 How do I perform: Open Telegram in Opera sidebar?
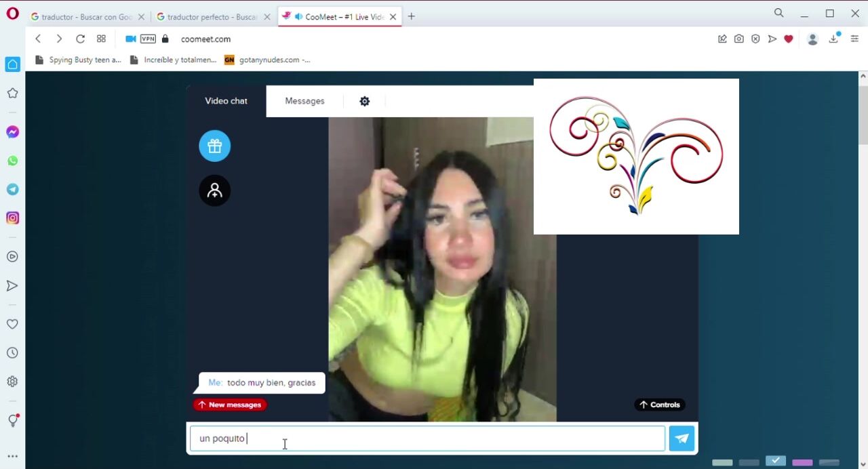[12, 189]
